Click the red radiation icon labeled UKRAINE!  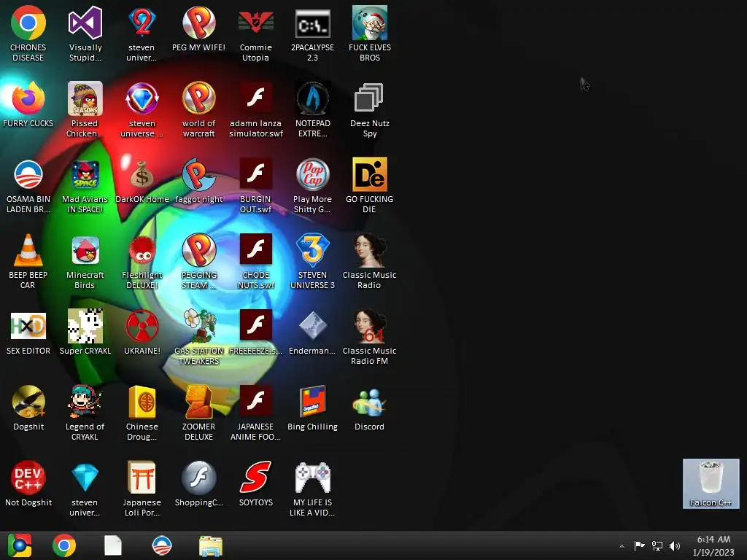[x=142, y=326]
